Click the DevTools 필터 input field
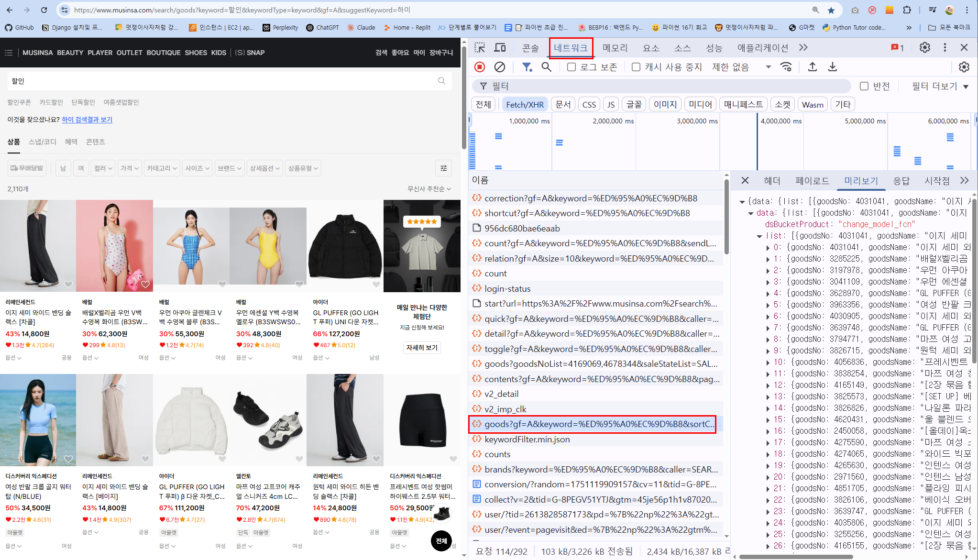 tap(662, 86)
